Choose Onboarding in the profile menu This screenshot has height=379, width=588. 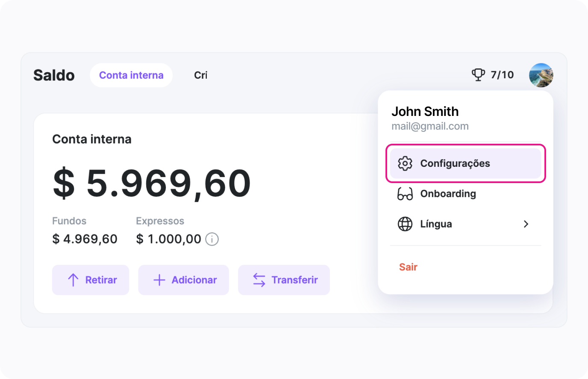click(x=448, y=194)
